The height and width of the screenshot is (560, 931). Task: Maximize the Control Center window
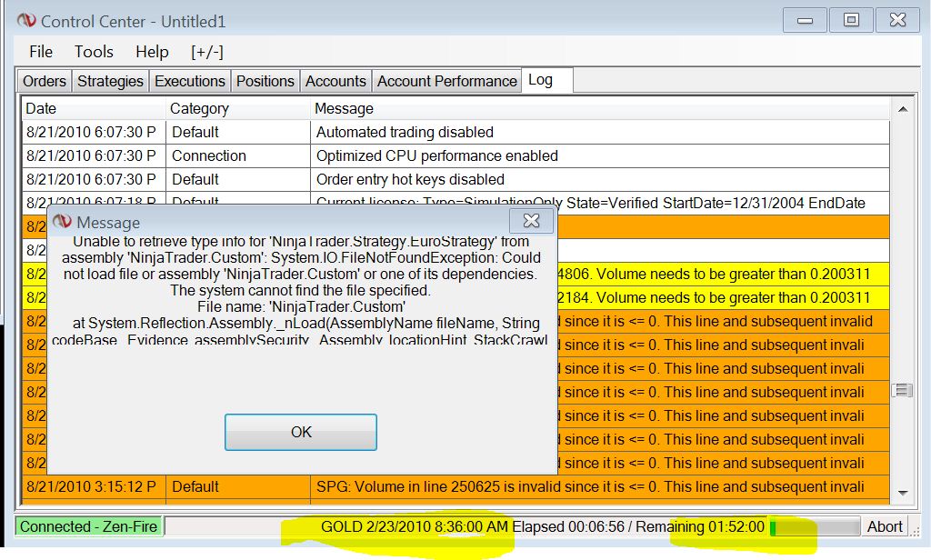tap(851, 20)
